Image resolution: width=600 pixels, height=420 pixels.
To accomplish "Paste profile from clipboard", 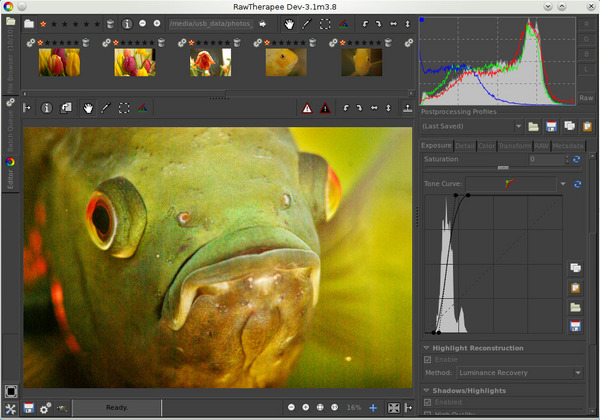I will pyautogui.click(x=585, y=127).
